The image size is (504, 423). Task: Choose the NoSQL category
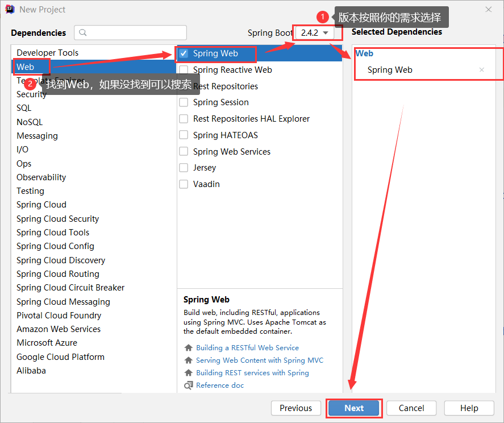coord(30,122)
